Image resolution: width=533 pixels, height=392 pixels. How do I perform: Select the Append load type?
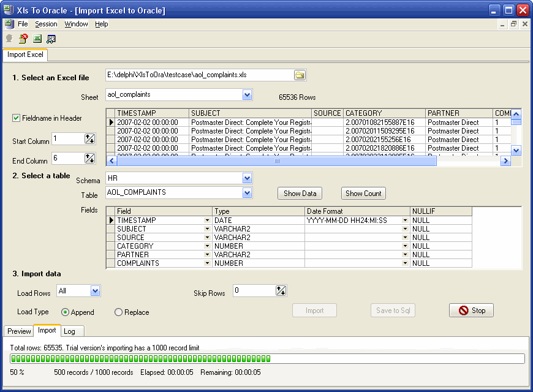click(x=66, y=312)
